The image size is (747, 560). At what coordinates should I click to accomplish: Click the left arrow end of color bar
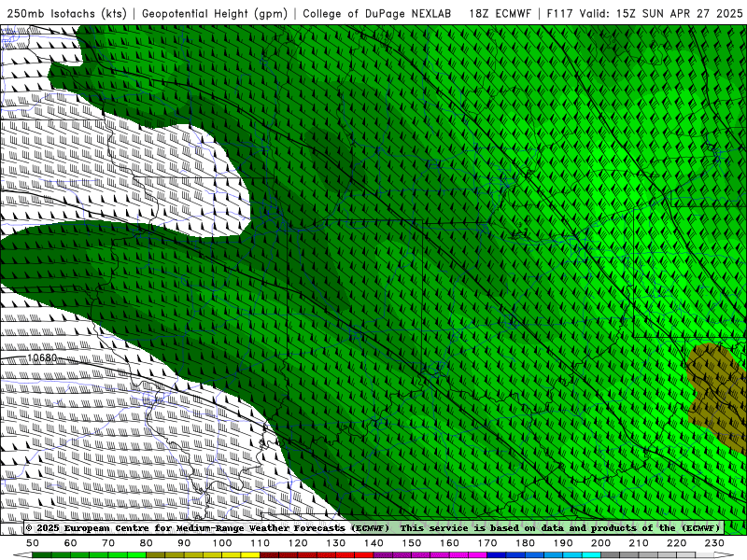point(22,554)
